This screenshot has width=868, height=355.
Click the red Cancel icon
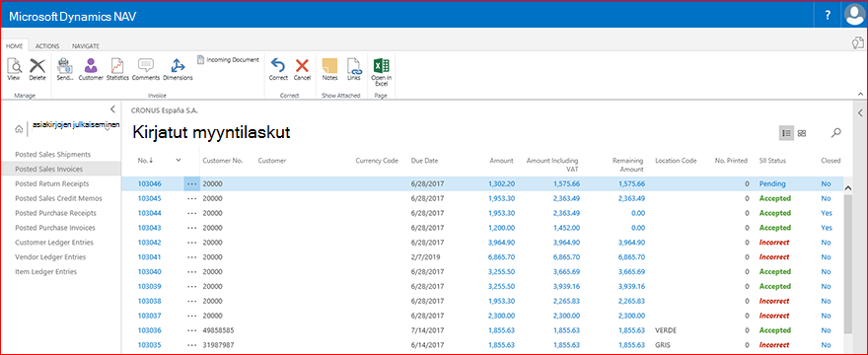click(302, 70)
